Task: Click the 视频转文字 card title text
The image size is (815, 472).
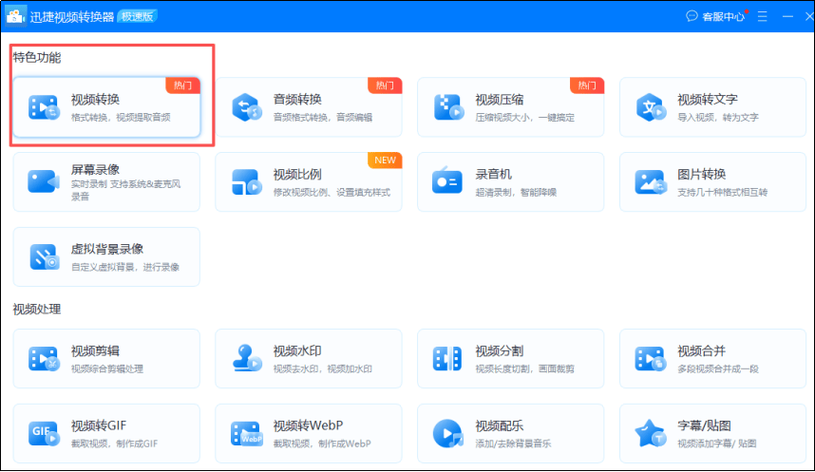Action: coord(707,99)
